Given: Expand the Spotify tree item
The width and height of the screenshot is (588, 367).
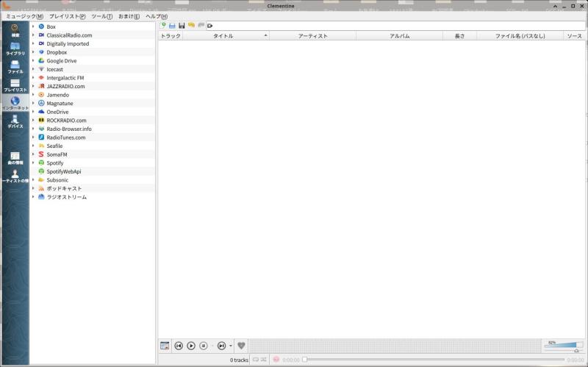Looking at the screenshot, I should click(33, 163).
